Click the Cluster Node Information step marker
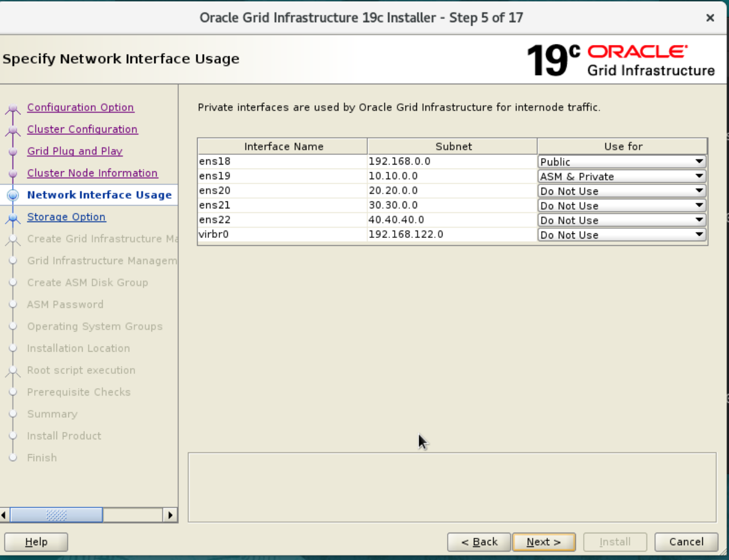The width and height of the screenshot is (729, 560). [13, 174]
